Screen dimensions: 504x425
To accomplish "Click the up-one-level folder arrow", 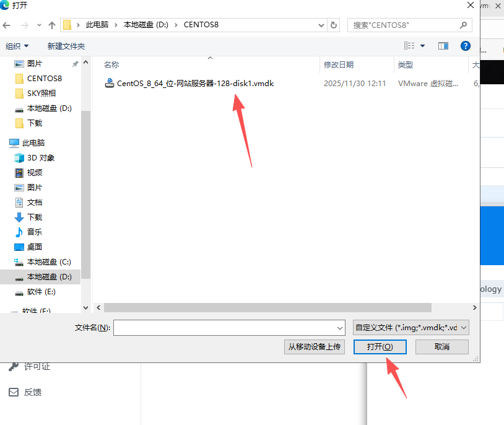I will tap(53, 25).
